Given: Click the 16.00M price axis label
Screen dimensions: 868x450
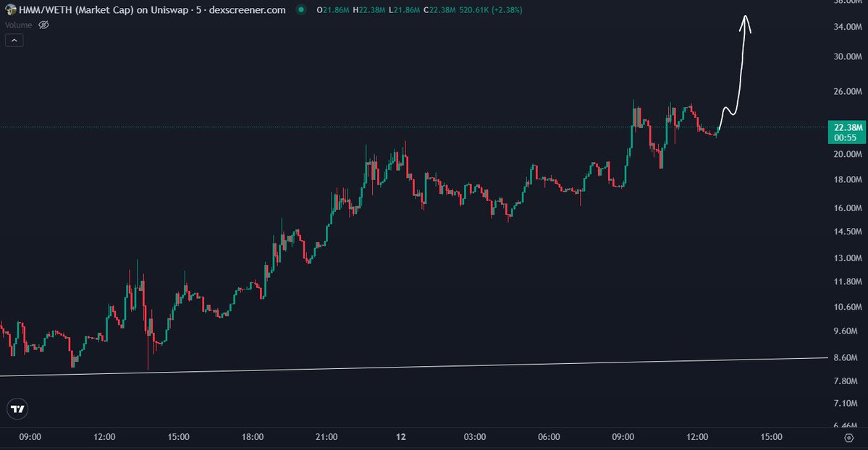Looking at the screenshot, I should pyautogui.click(x=848, y=208).
